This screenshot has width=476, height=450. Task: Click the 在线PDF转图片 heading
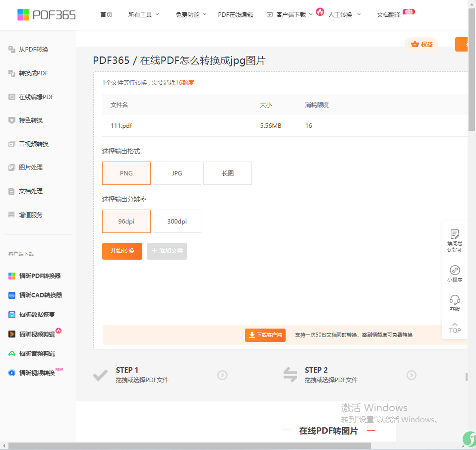point(328,431)
